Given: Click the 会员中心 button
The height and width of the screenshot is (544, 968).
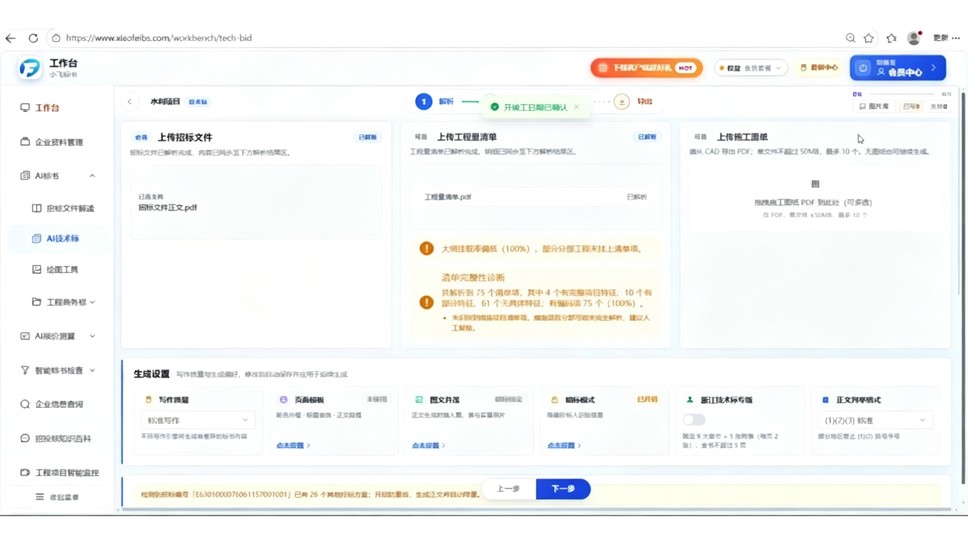Looking at the screenshot, I should [x=898, y=68].
